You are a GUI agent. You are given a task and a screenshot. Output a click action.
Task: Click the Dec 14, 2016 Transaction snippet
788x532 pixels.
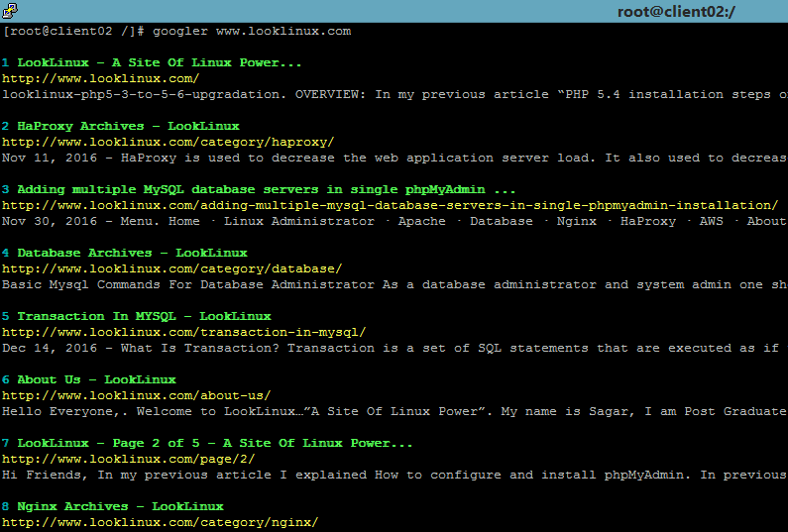click(394, 348)
